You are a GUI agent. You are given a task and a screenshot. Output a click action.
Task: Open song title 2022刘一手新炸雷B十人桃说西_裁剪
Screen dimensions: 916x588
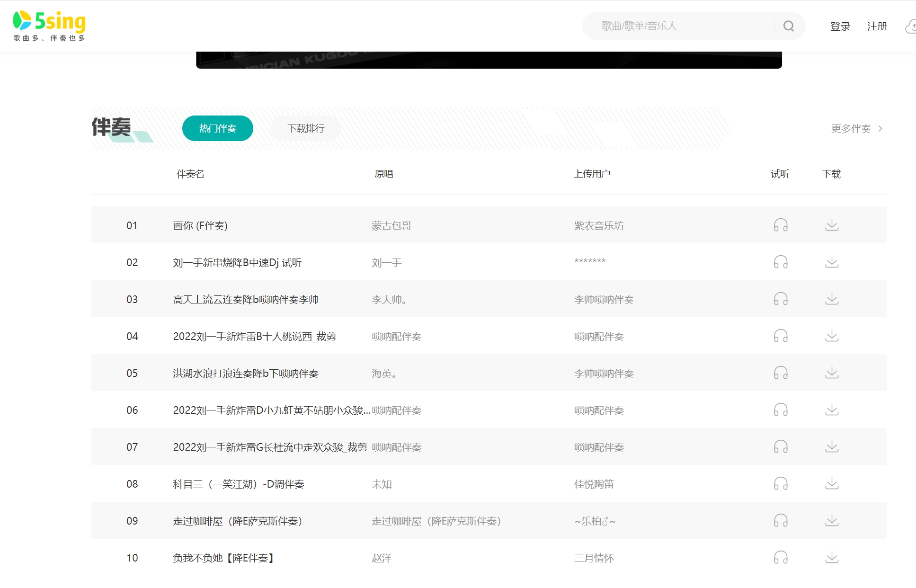click(254, 337)
